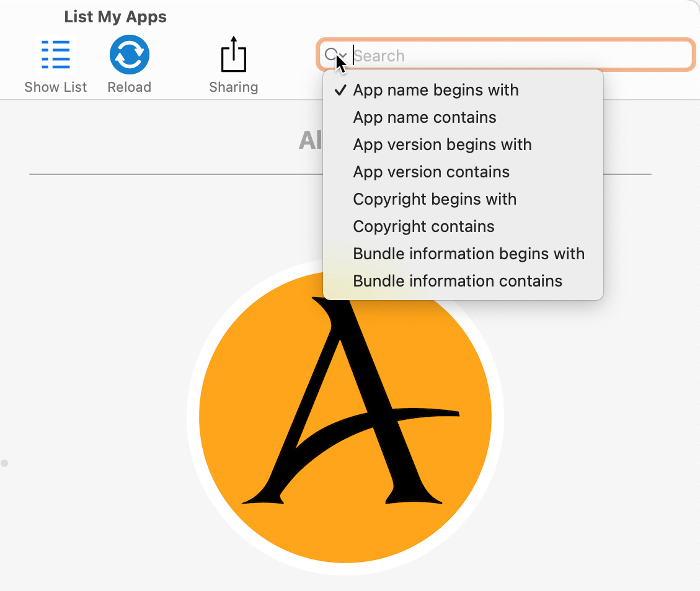Pick 'Bundle information begins with'
This screenshot has width=700, height=591.
coord(463,254)
